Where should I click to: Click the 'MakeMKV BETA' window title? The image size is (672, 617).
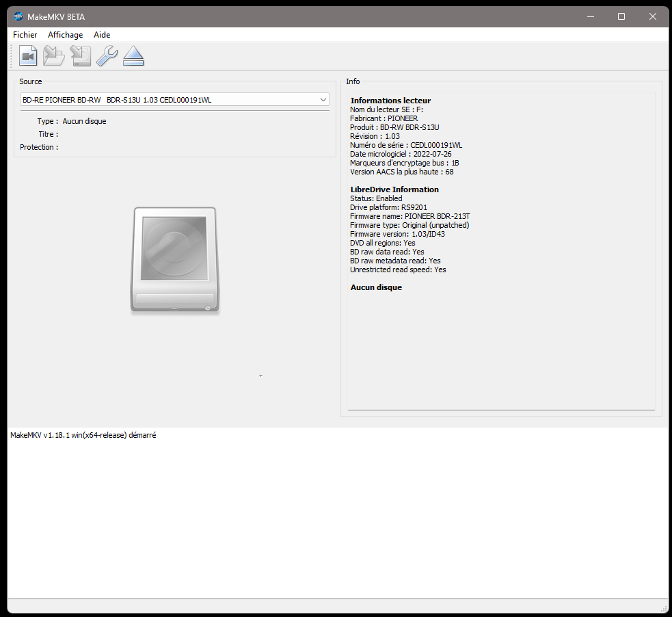click(56, 16)
